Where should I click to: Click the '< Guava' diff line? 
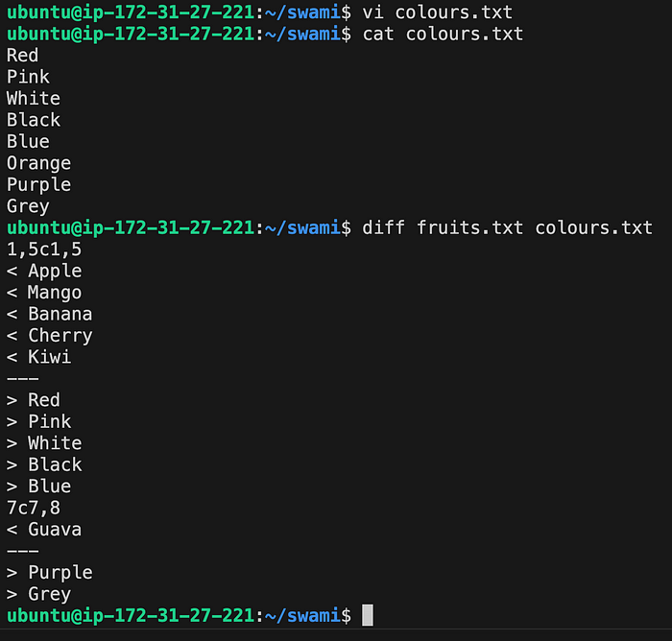tap(44, 529)
